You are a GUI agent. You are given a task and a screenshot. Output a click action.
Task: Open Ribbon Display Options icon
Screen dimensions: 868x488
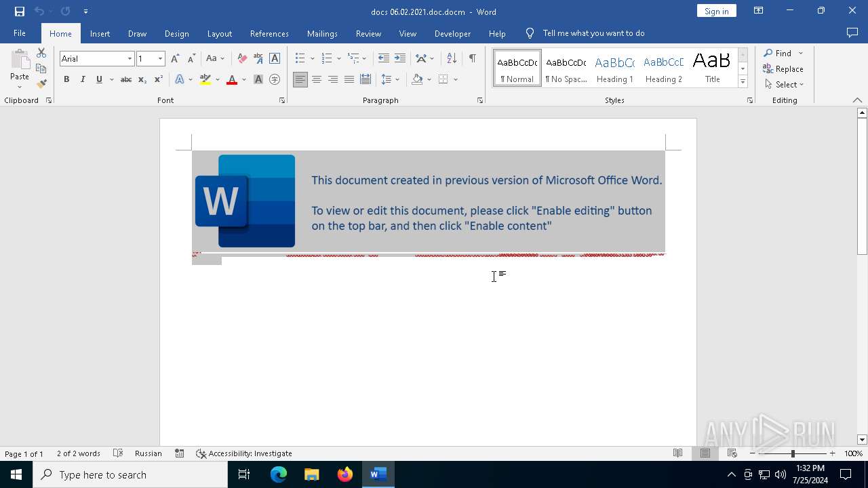coord(759,11)
